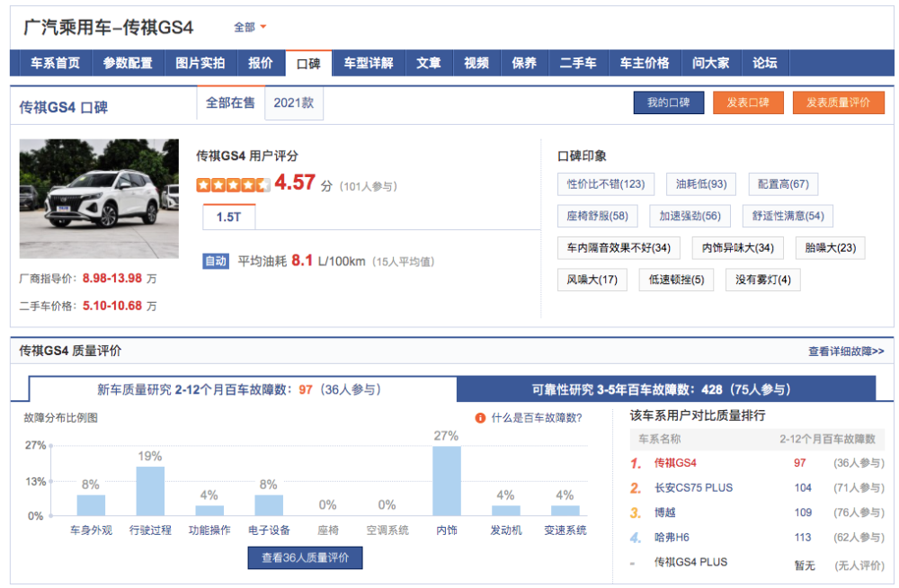Open the 查看详细故障>> link
The width and height of the screenshot is (899, 588).
(x=846, y=351)
